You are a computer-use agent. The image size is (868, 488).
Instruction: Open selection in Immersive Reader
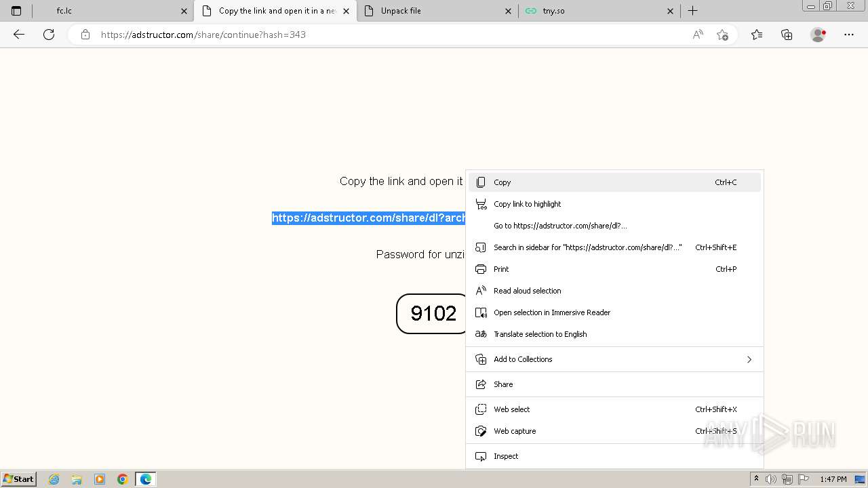click(x=614, y=312)
